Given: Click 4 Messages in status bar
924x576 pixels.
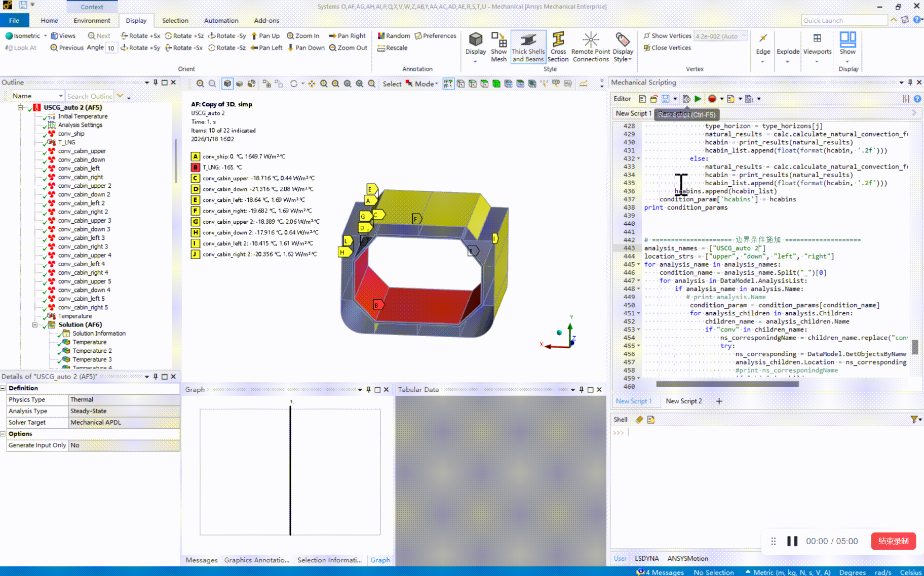Looking at the screenshot, I should tap(661, 572).
